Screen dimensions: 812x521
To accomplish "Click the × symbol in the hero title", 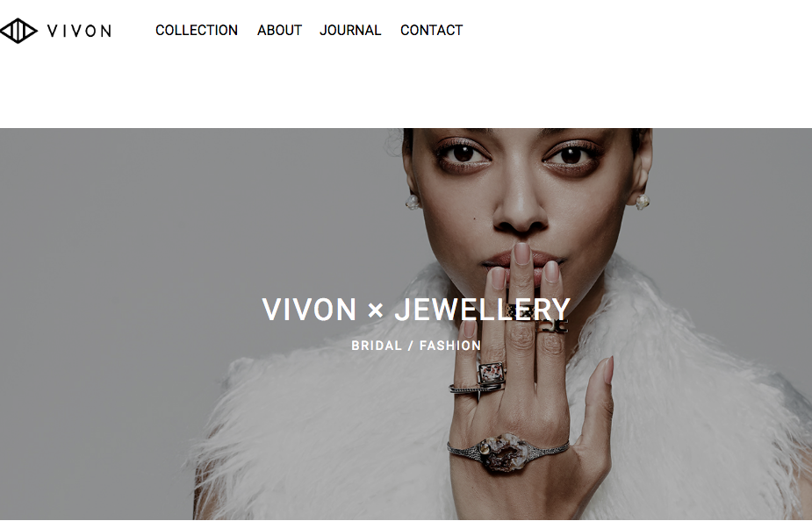I will tap(376, 310).
